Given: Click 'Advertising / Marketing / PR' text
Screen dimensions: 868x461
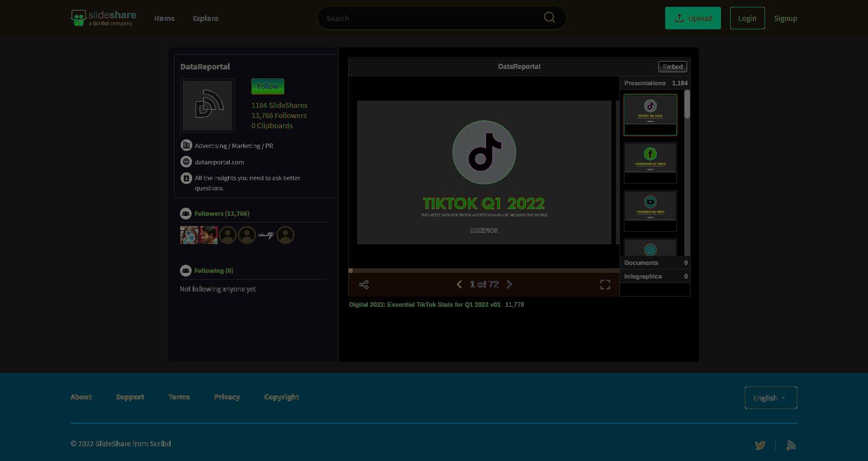Looking at the screenshot, I should tap(234, 146).
